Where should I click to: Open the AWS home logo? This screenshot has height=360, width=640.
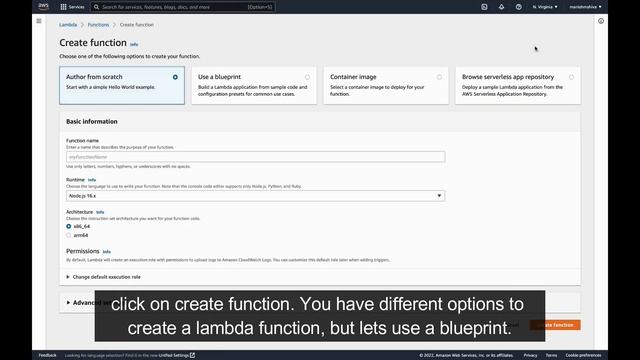pos(43,7)
